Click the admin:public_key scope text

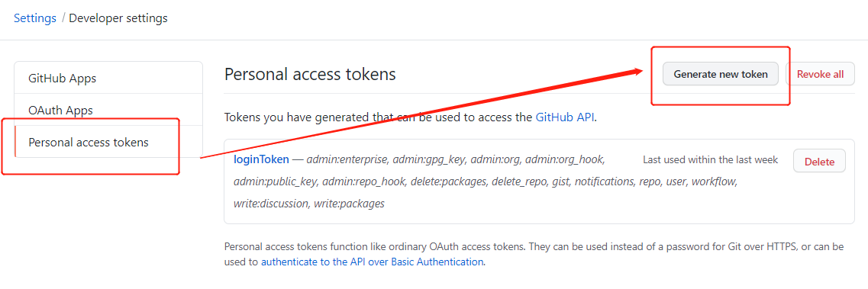click(275, 181)
